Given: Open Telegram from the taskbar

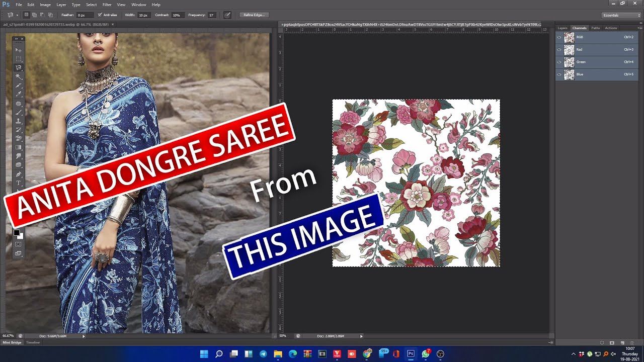Looking at the screenshot, I should tap(263, 354).
